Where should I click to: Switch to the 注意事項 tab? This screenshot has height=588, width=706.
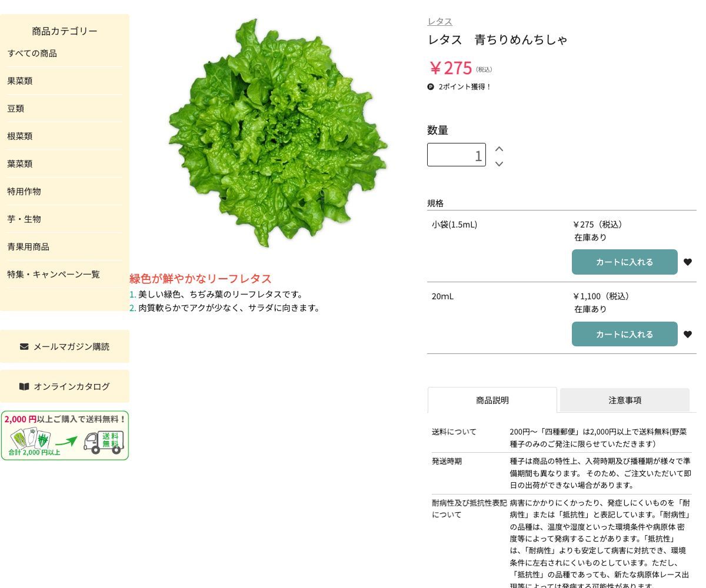pos(625,400)
